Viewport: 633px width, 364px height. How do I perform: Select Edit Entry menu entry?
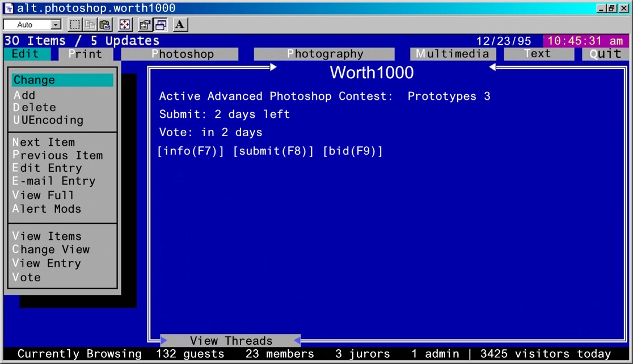point(47,168)
